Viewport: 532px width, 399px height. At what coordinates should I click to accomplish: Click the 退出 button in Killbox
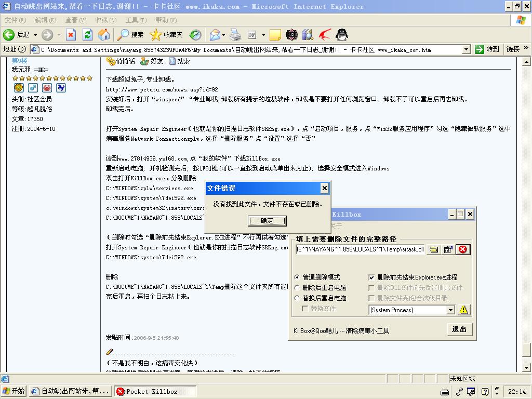pyautogui.click(x=459, y=329)
